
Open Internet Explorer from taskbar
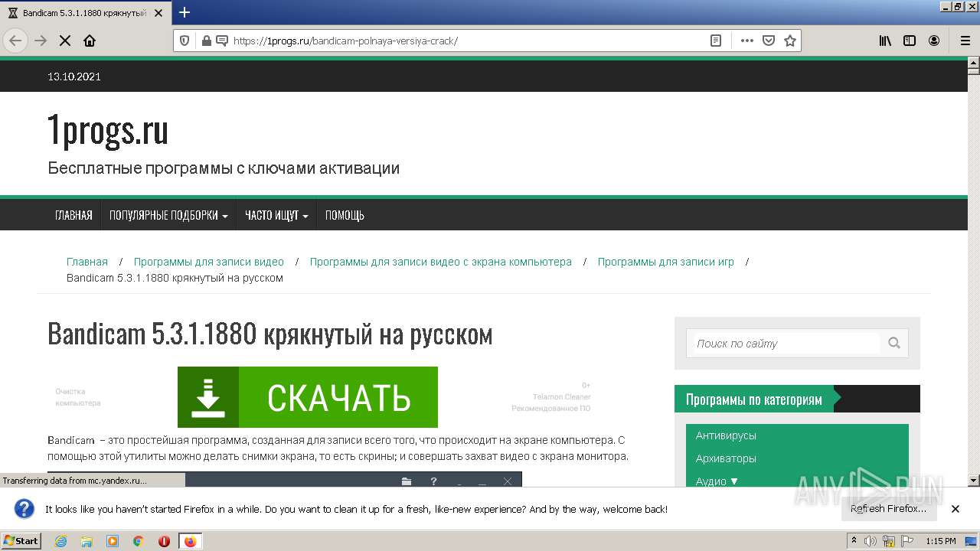[60, 541]
